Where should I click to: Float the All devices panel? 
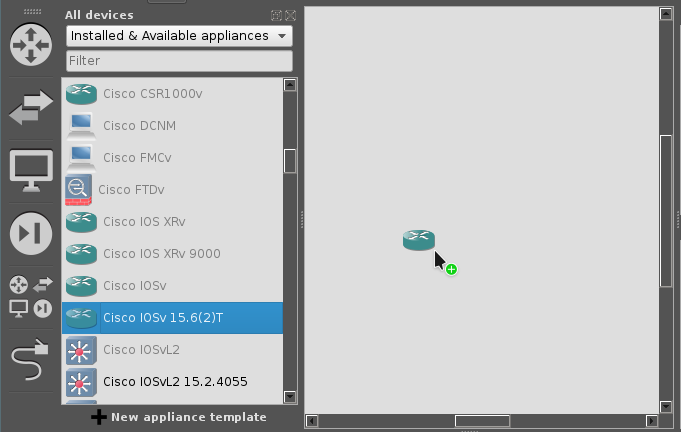point(277,15)
